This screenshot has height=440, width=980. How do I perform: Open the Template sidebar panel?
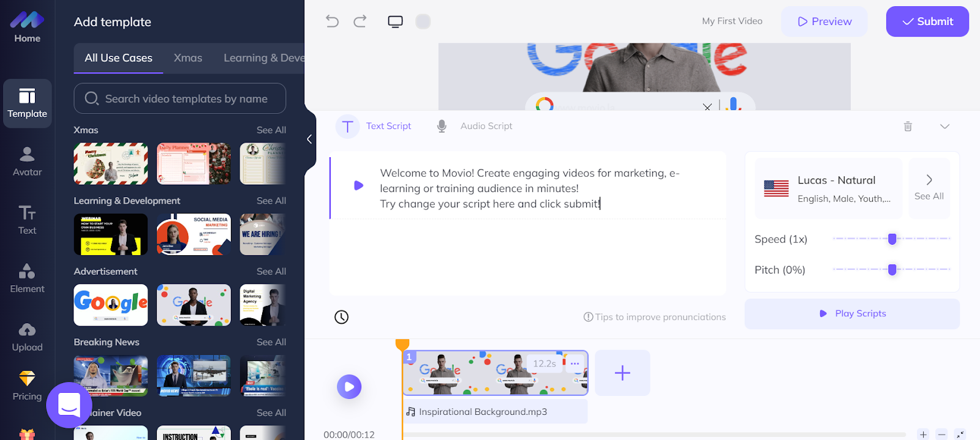27,103
